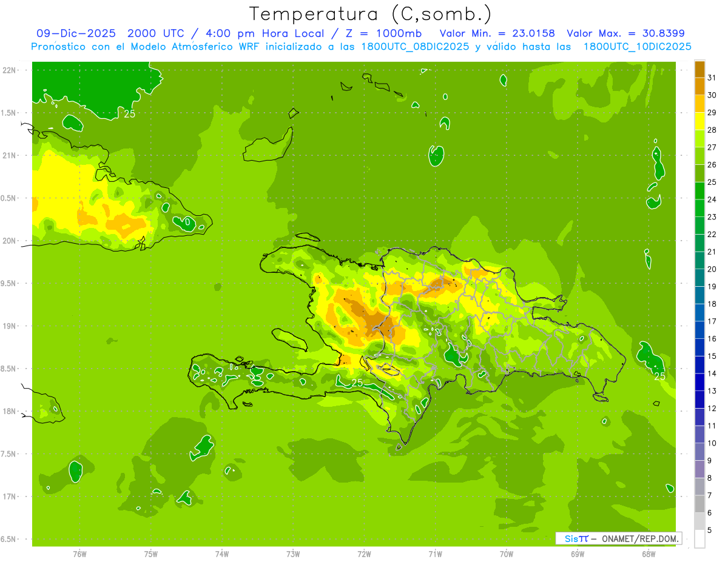Click the legend value '15'
728x562 pixels.
[712, 356]
